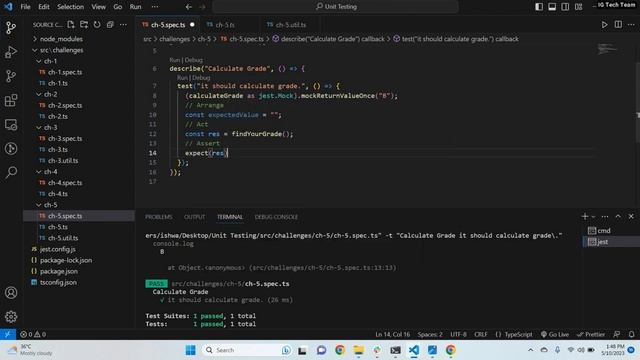Open the Run and Debug view
Screen dimensions: 640x360
(11, 52)
